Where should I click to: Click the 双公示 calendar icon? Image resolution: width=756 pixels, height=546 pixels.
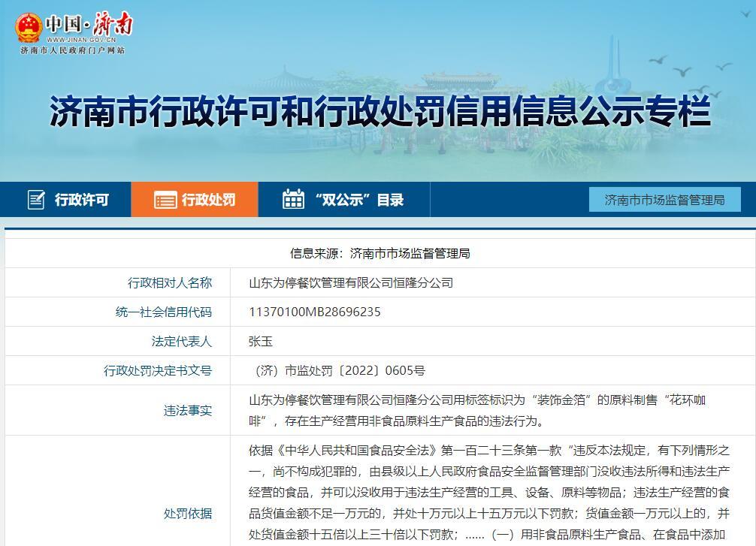coord(293,199)
